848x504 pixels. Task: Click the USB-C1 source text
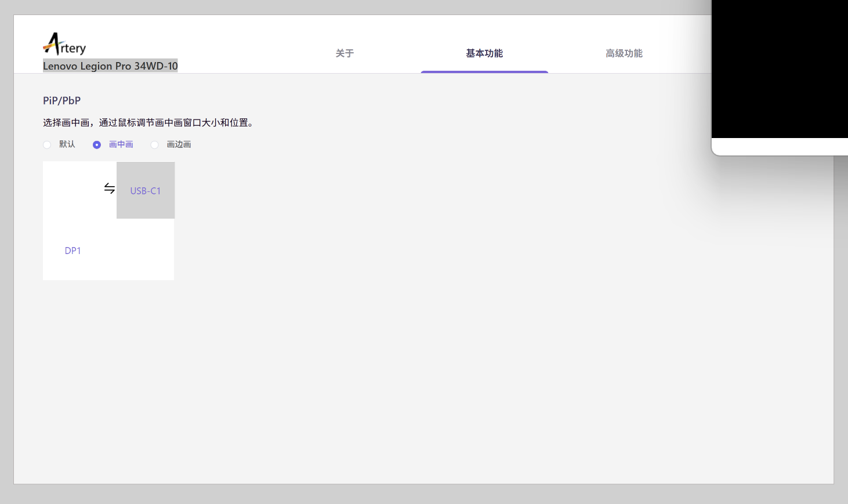(x=145, y=191)
